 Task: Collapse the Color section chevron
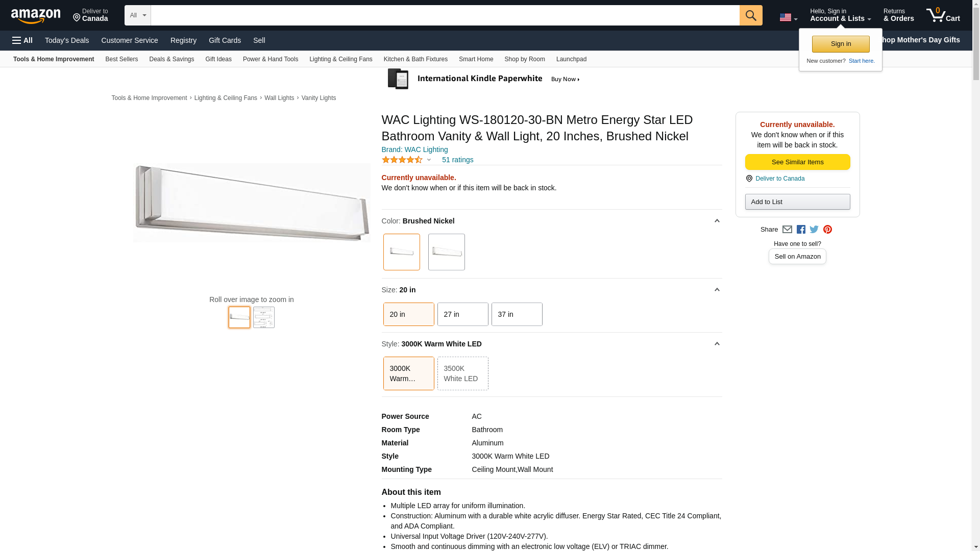click(x=717, y=221)
